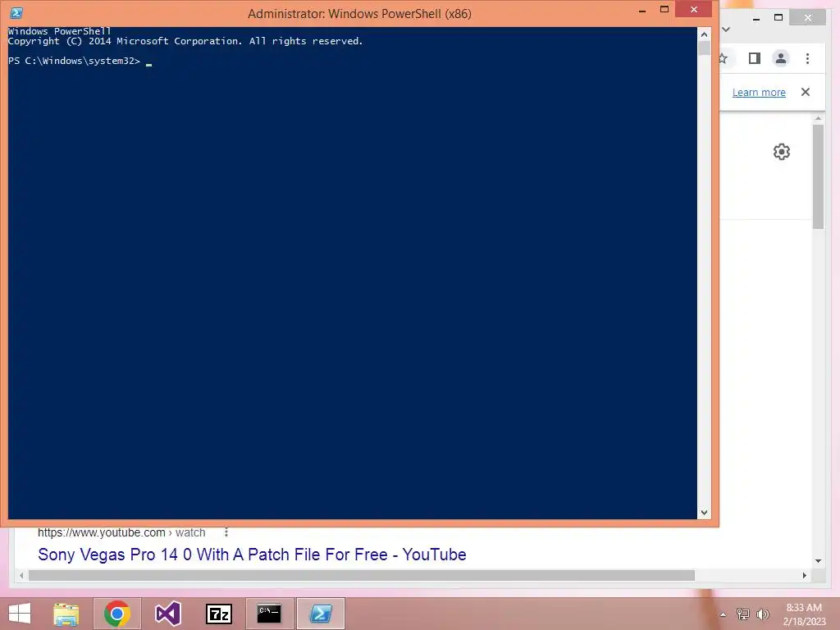Image resolution: width=840 pixels, height=630 pixels.
Task: Bookmark this page with Chrome star icon
Action: click(724, 58)
